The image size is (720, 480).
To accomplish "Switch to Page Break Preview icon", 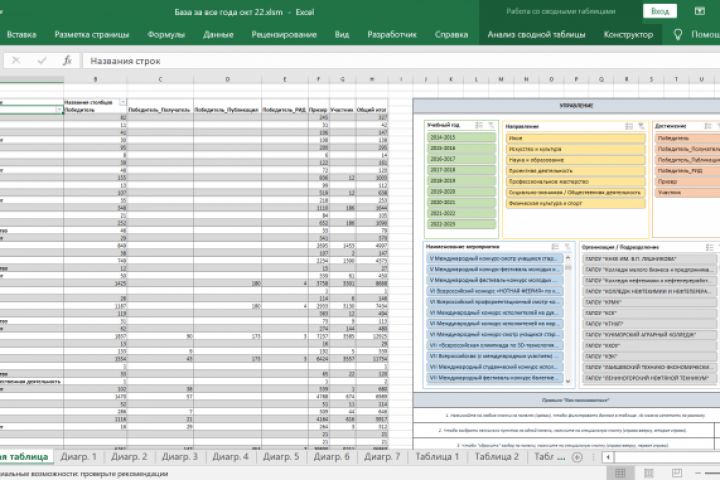I will (x=677, y=473).
